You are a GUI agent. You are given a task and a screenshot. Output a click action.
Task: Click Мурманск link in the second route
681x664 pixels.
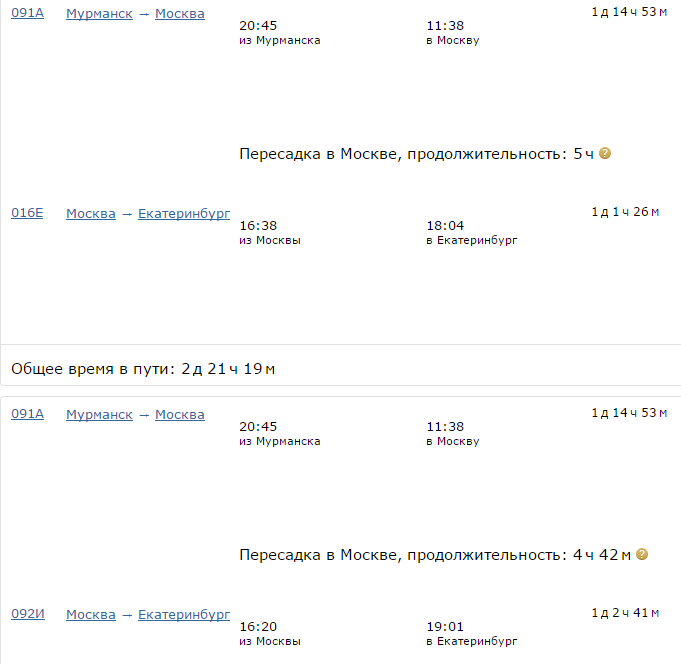[x=99, y=414]
